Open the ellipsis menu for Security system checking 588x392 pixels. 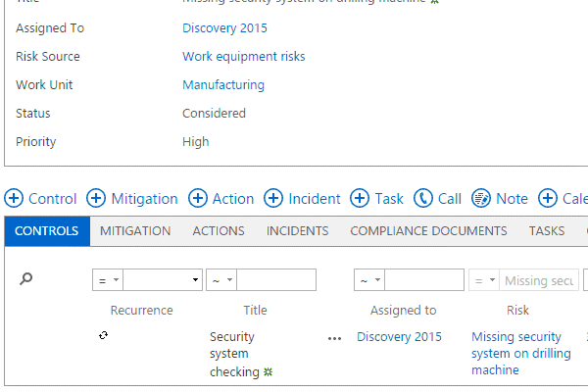pyautogui.click(x=334, y=338)
